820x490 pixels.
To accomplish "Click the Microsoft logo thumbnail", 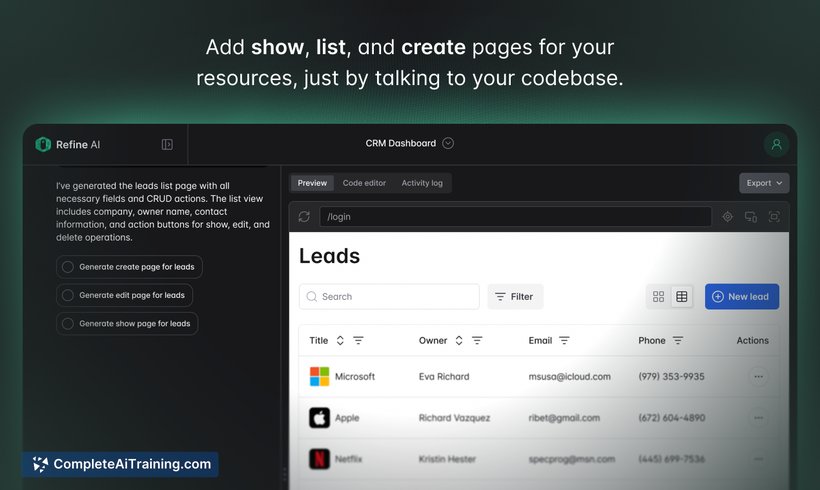I will 320,377.
